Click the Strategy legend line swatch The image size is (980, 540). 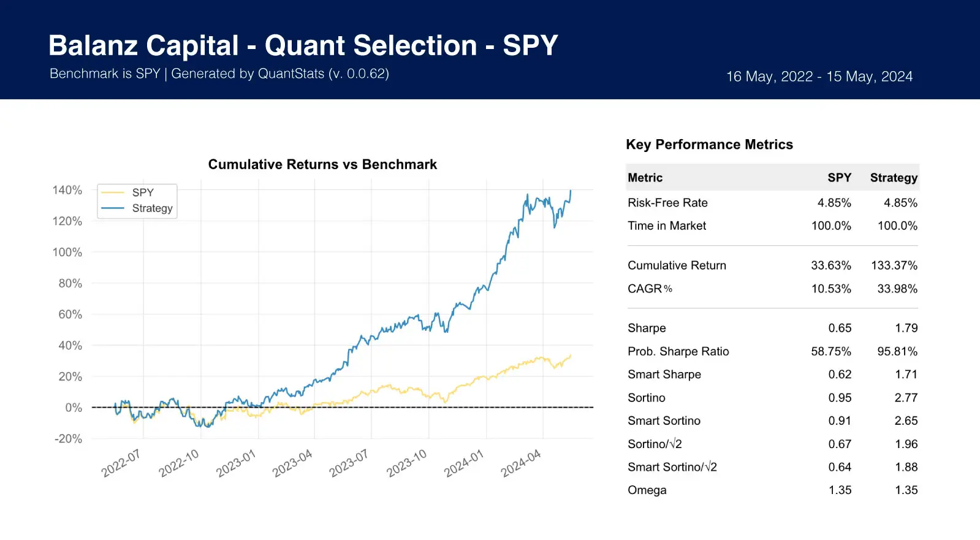112,208
